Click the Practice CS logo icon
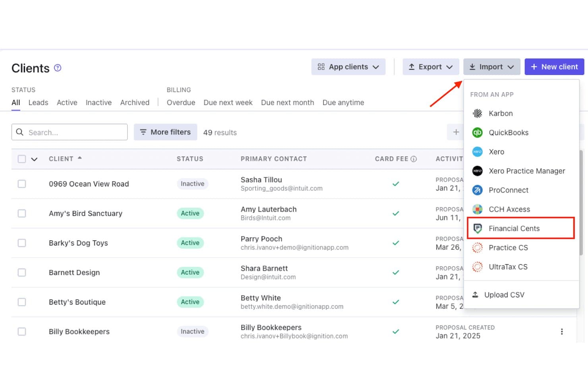The width and height of the screenshot is (588, 392). (477, 248)
